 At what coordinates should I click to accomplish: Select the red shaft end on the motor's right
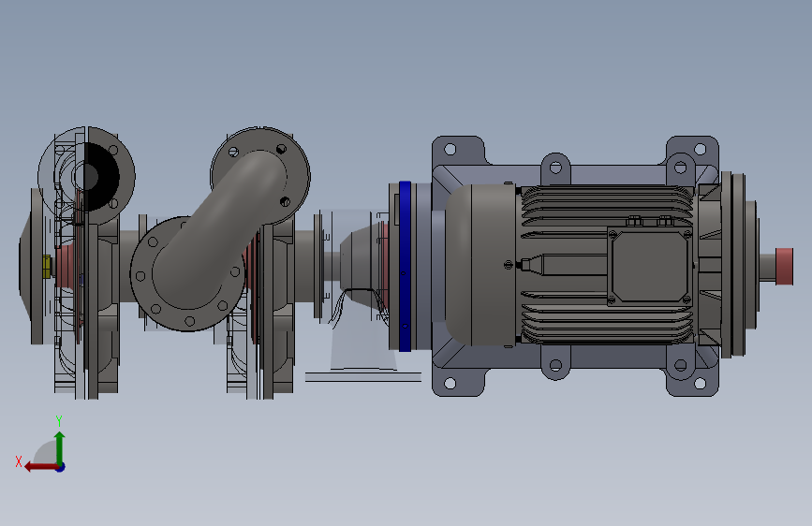[x=784, y=266]
